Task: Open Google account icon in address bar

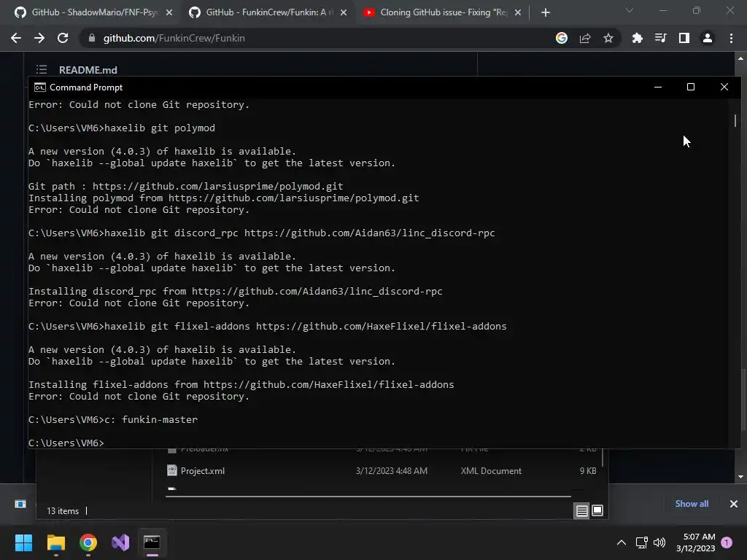Action: 562,38
